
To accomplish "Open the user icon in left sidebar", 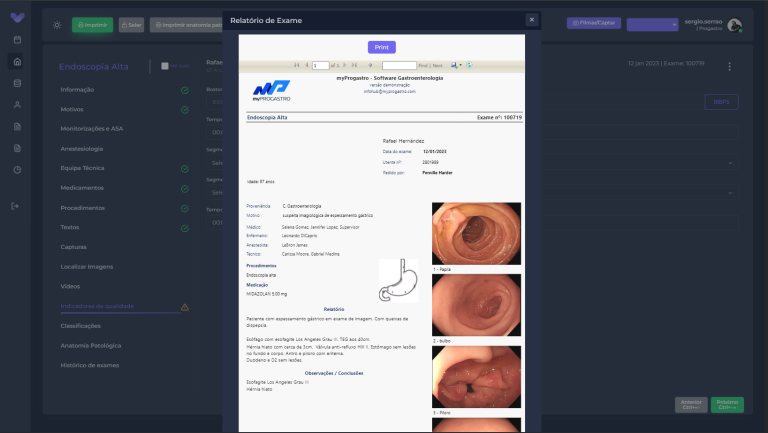I will click(17, 105).
